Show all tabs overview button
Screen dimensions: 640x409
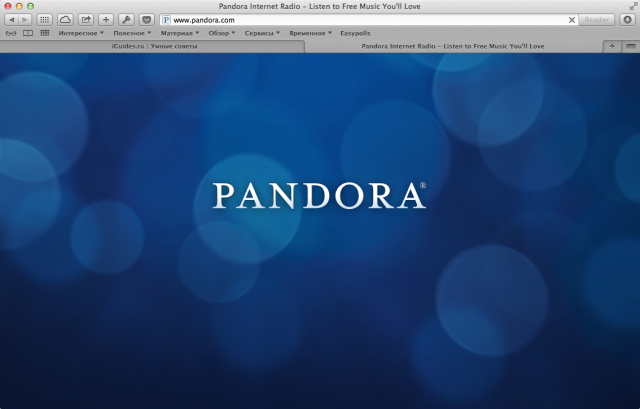click(x=631, y=47)
